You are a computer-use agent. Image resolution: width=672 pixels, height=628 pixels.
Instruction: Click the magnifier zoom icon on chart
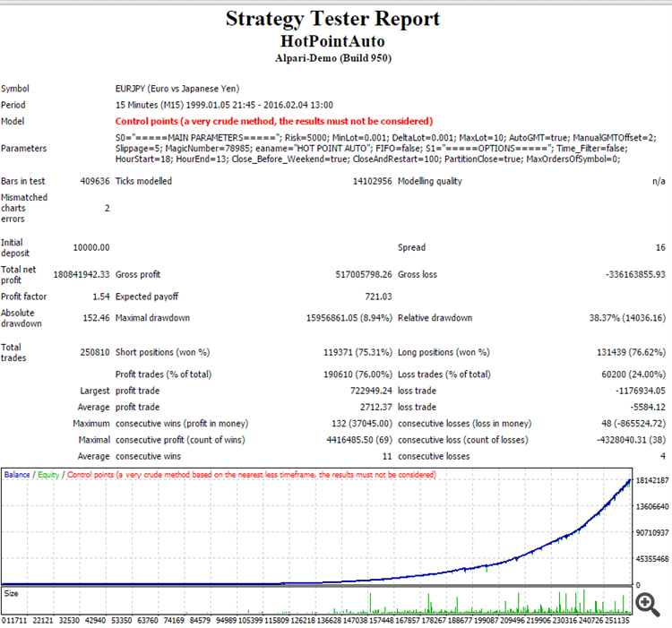(648, 605)
